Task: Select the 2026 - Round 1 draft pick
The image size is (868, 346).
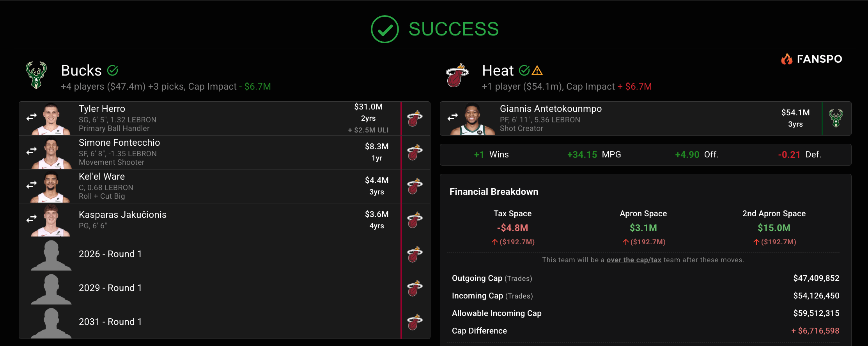Action: point(110,254)
